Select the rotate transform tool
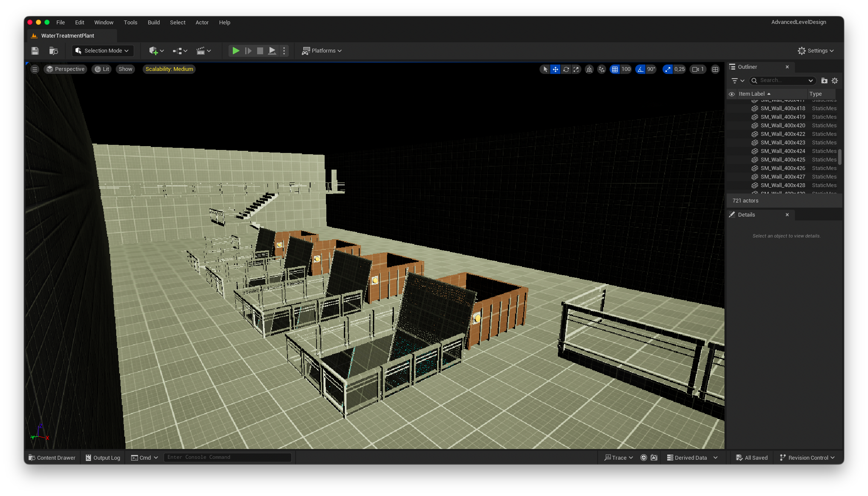Screen dimensions: 868x496 pos(566,69)
